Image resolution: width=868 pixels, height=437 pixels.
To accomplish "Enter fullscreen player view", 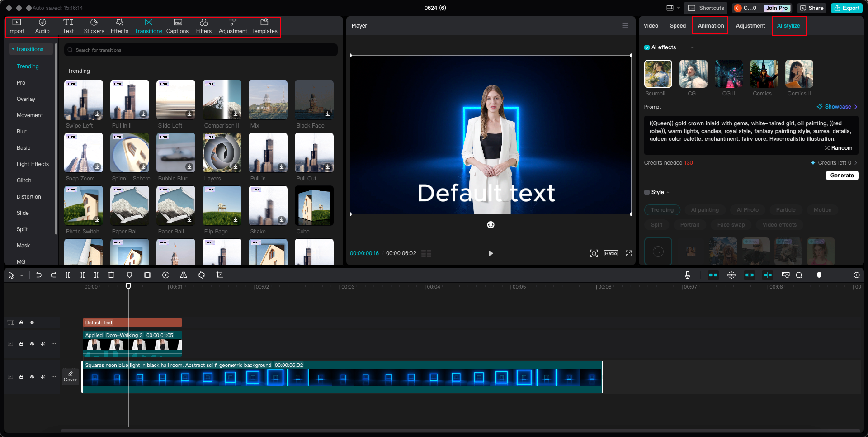I will point(629,253).
